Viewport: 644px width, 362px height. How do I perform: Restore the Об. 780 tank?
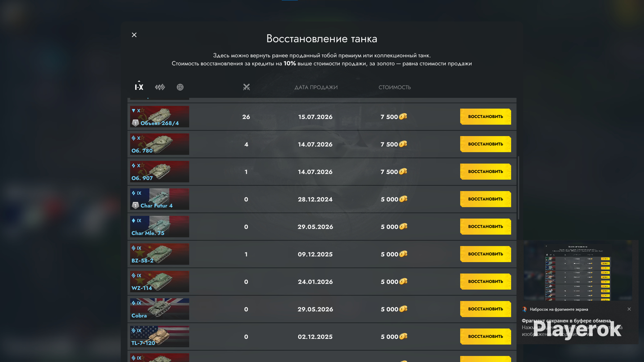[485, 144]
